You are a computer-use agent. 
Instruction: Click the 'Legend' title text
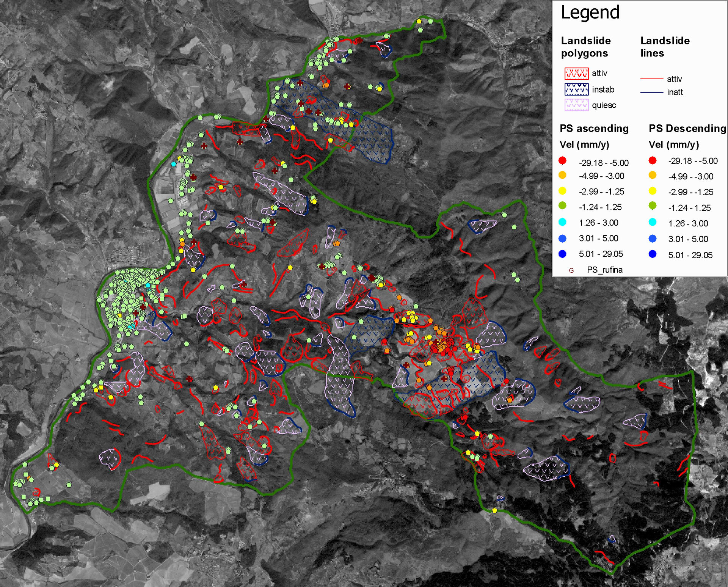click(590, 13)
